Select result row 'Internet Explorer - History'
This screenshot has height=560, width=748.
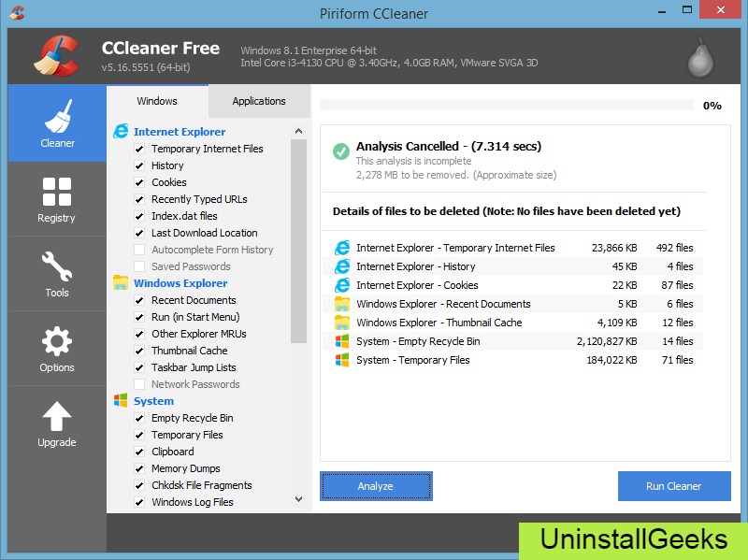(x=512, y=266)
